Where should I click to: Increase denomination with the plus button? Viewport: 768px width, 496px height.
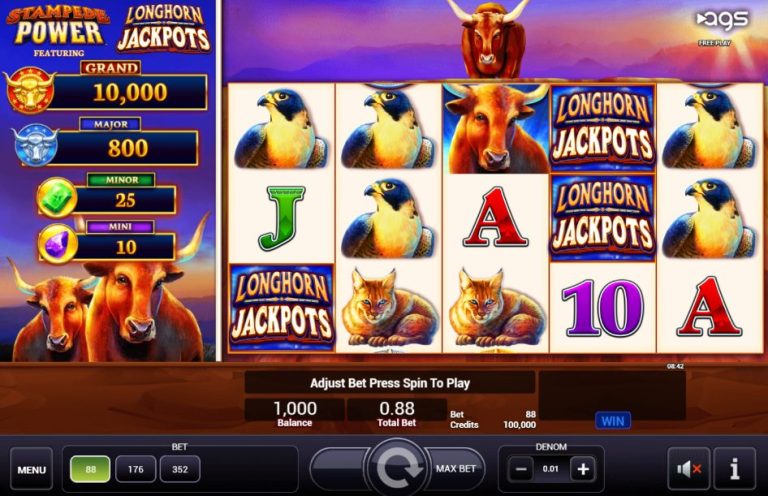[x=582, y=470]
